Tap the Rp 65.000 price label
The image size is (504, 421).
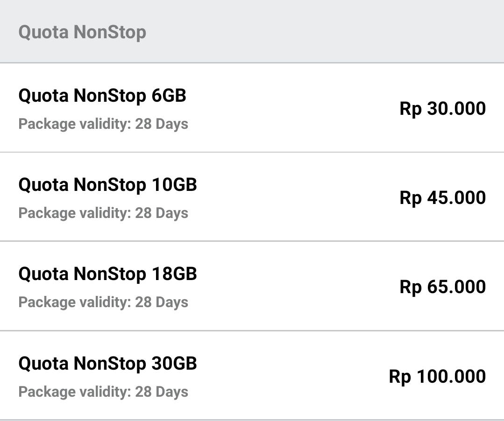click(443, 286)
